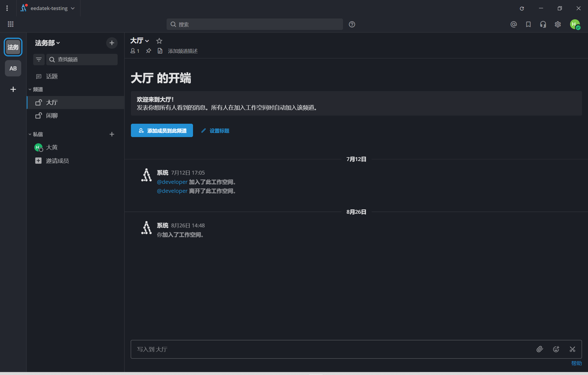Image resolution: width=588 pixels, height=375 pixels.
Task: Open the emoji picker in message box
Action: point(556,349)
